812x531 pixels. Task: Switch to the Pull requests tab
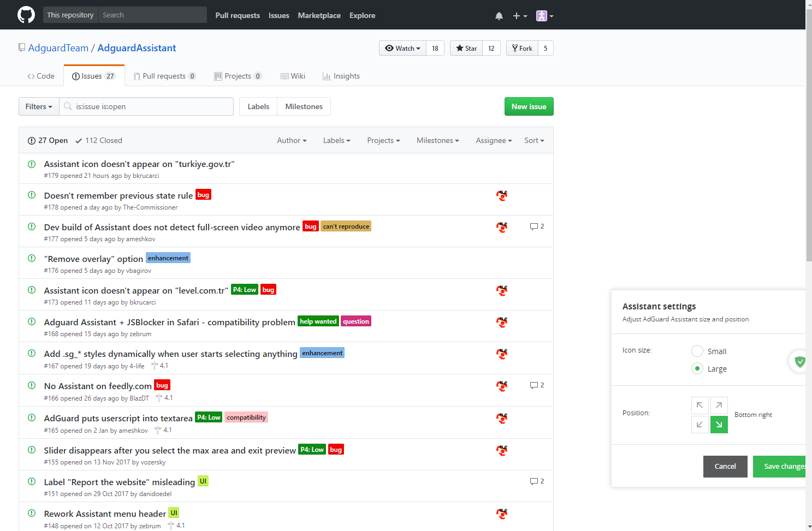(x=164, y=76)
